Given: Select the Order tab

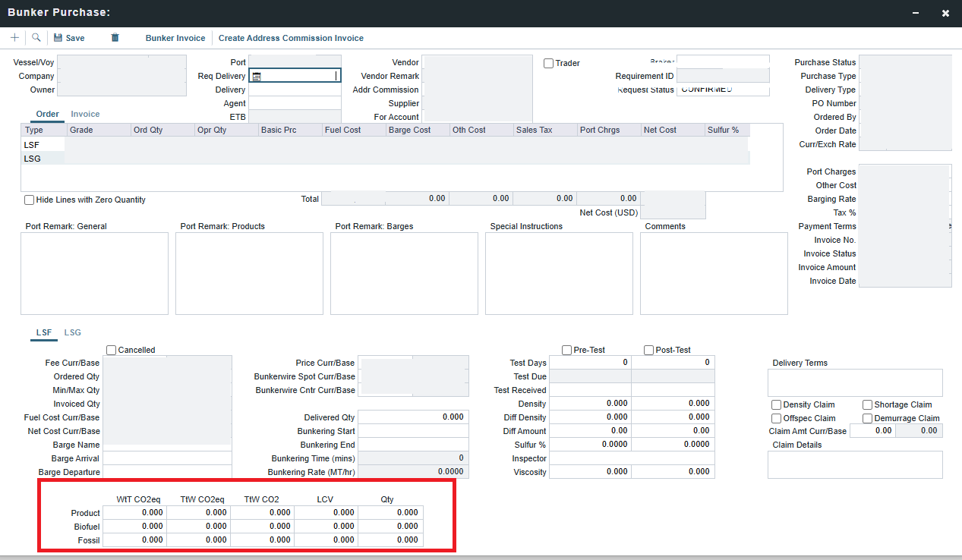Looking at the screenshot, I should [x=48, y=115].
